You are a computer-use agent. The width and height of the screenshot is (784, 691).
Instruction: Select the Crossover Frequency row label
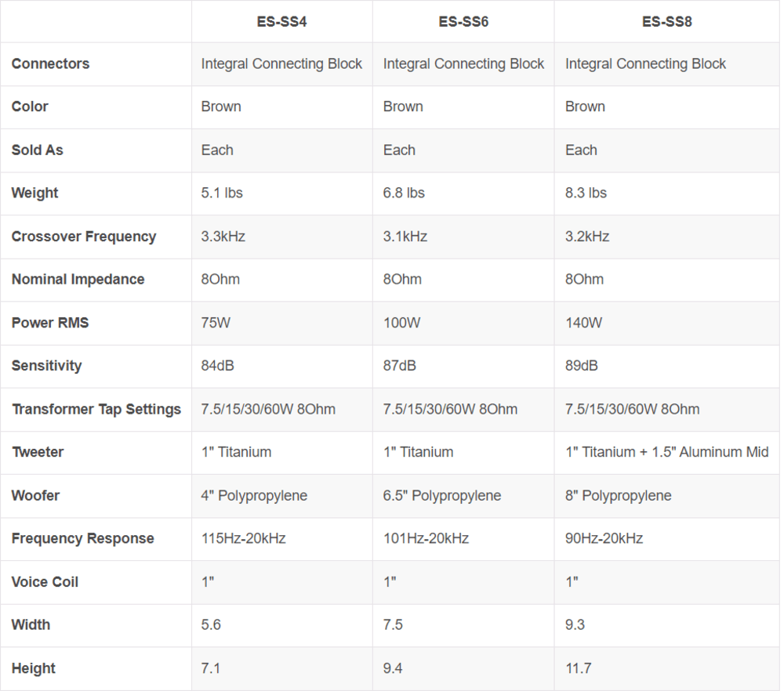[x=84, y=237]
